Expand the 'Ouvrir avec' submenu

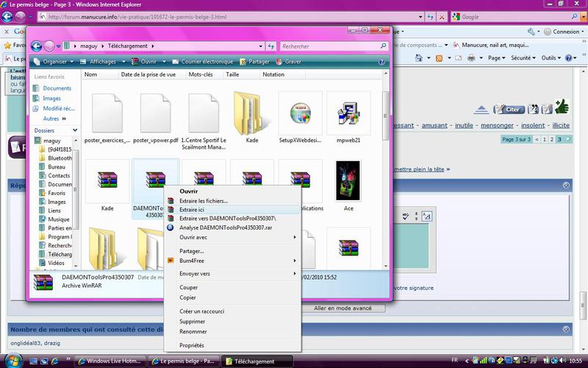(x=193, y=237)
